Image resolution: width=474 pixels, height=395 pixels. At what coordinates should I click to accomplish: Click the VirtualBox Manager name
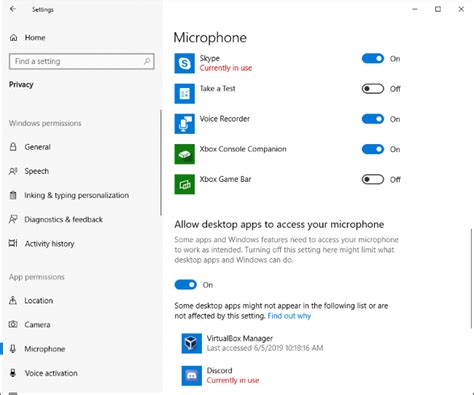[240, 338]
